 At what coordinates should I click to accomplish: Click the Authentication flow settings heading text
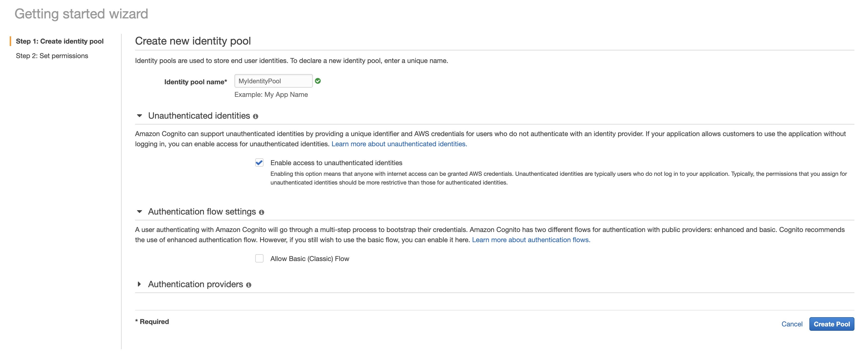(202, 212)
